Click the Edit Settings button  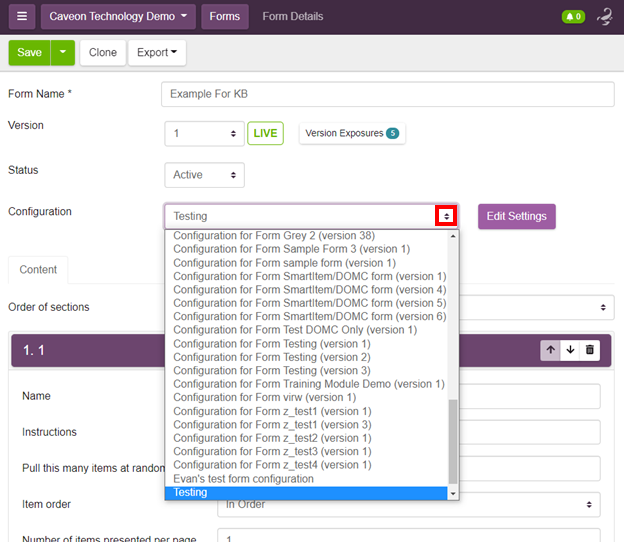coord(517,216)
